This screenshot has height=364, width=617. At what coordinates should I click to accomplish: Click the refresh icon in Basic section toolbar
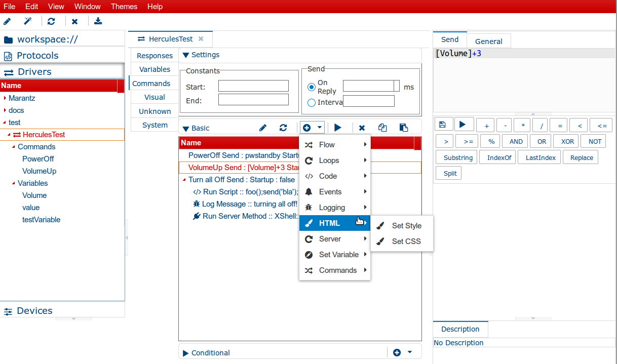point(283,128)
